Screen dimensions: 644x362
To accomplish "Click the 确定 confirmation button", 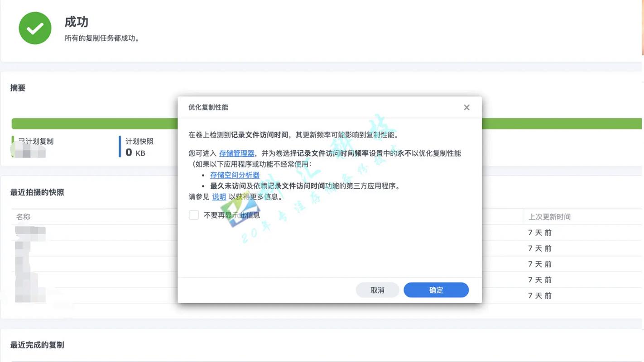I will tap(436, 290).
